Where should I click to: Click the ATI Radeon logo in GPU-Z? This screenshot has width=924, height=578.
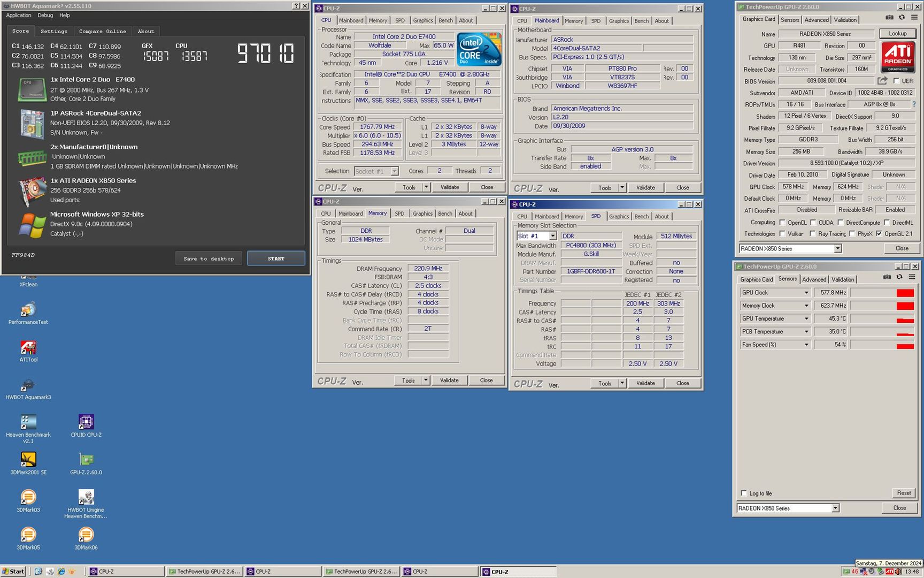tap(898, 57)
